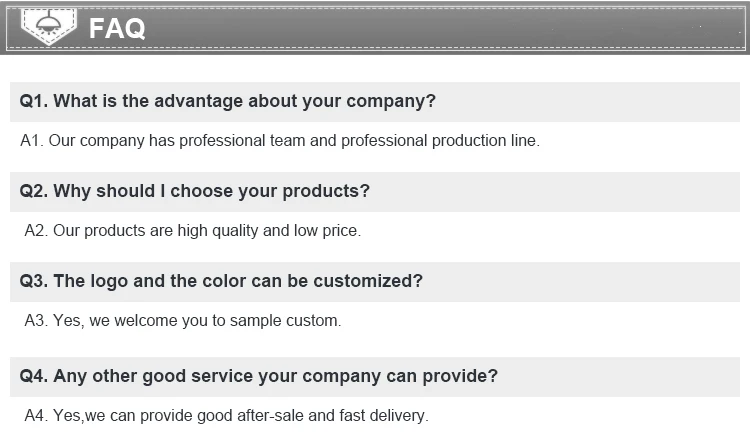750x440 pixels.
Task: Click the pendant lamp icon in header
Action: 44,24
